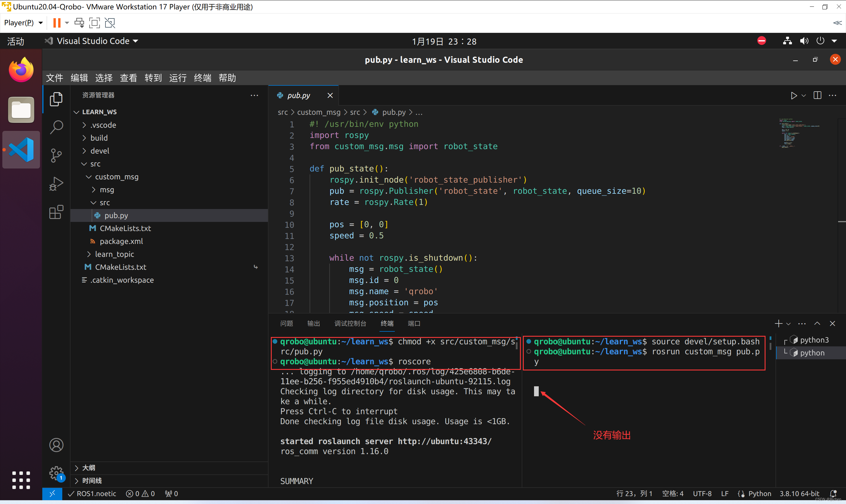Screen dimensions: 846x504
Task: Open notifications bell in status bar
Action: [833, 494]
